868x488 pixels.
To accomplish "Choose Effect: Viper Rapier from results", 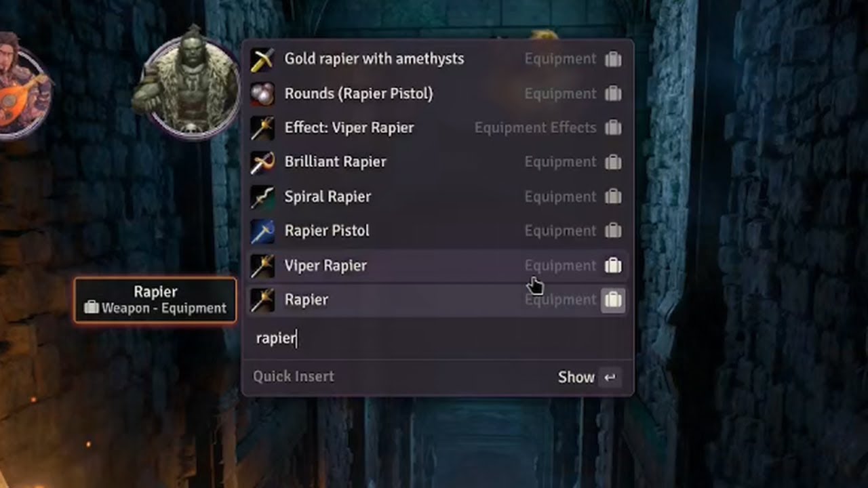I will [437, 127].
